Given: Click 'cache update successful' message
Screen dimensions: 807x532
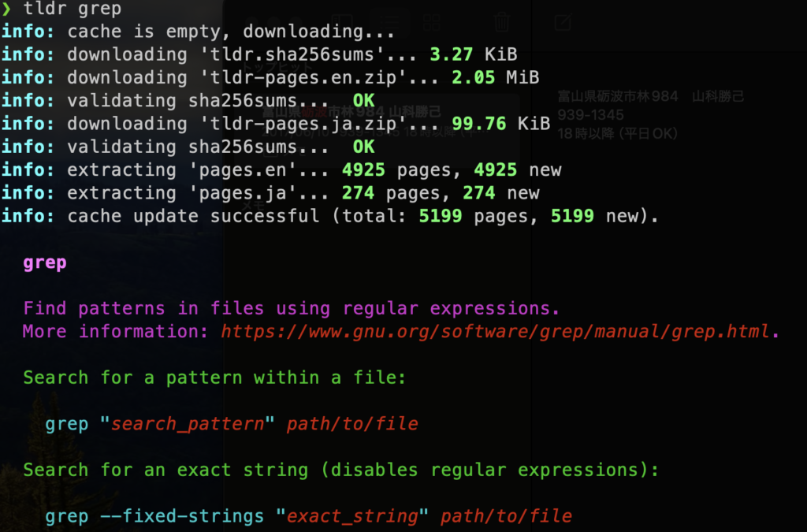Looking at the screenshot, I should click(193, 216).
